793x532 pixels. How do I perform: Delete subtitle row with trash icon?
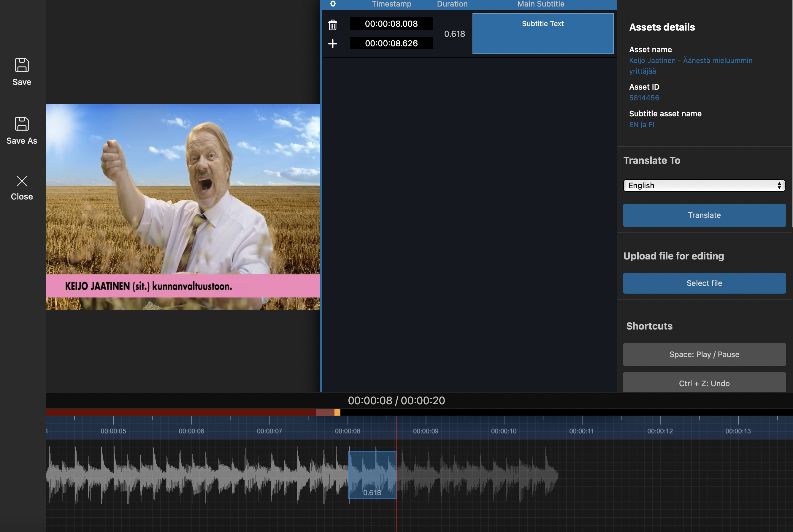click(x=332, y=25)
